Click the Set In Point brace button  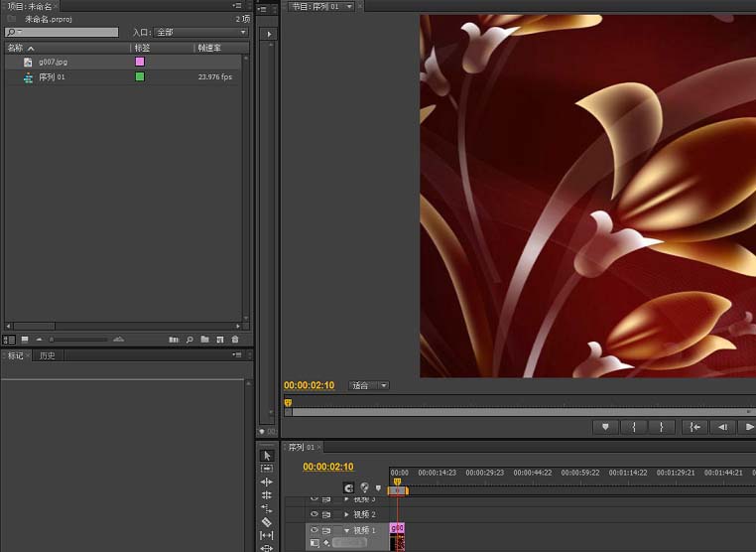[x=633, y=427]
